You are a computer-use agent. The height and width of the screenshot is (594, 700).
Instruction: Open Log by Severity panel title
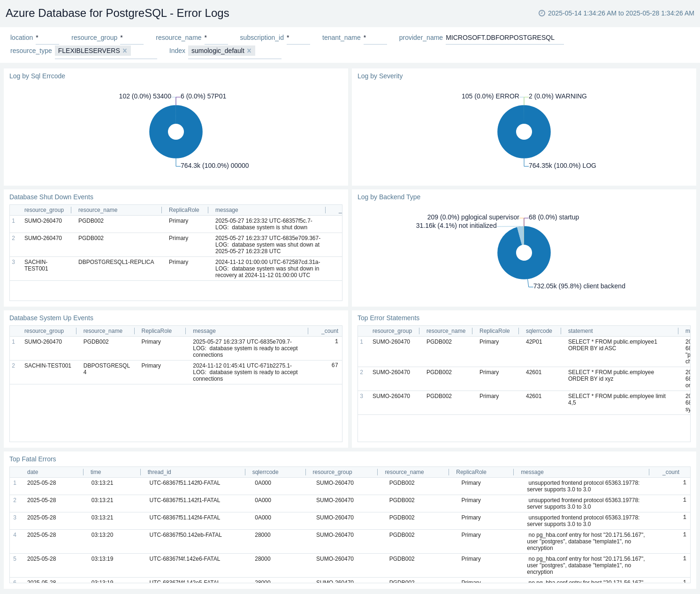[x=380, y=76]
